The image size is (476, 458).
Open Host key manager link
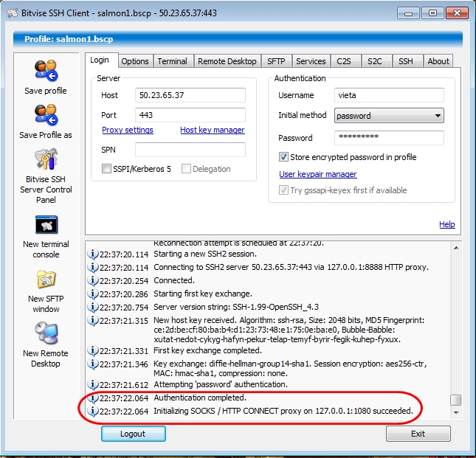213,130
